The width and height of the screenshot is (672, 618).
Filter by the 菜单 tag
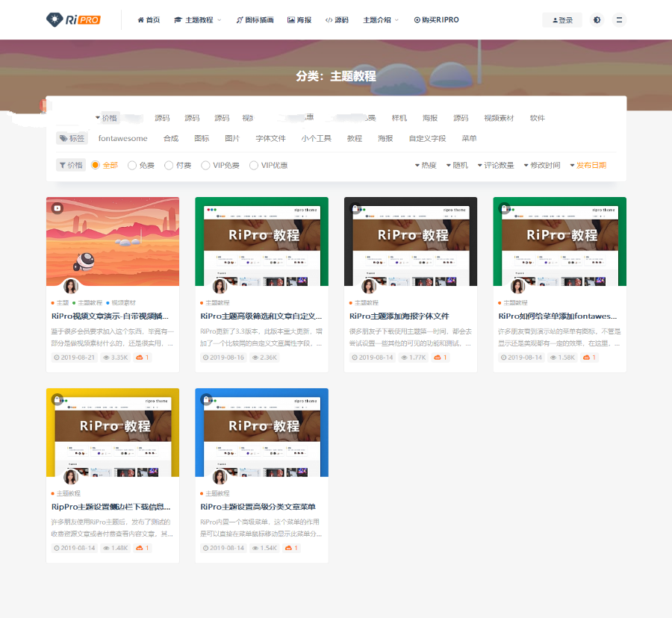(470, 138)
